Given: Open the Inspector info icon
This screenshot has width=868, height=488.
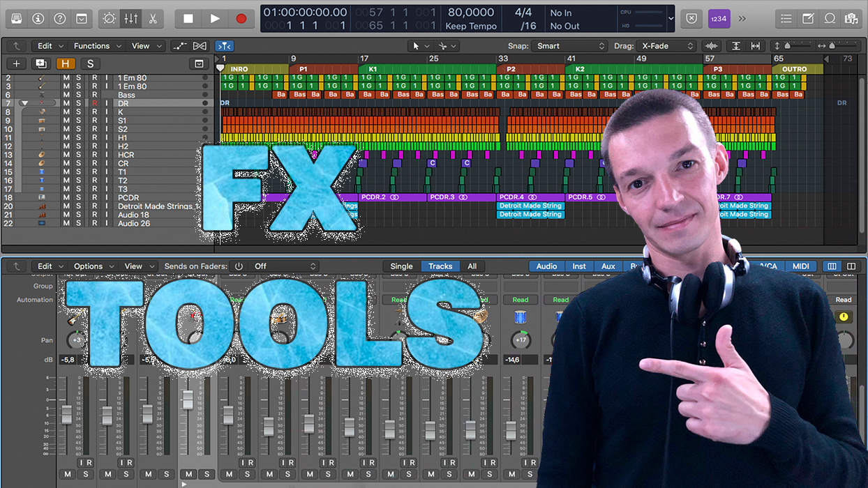Looking at the screenshot, I should (38, 18).
